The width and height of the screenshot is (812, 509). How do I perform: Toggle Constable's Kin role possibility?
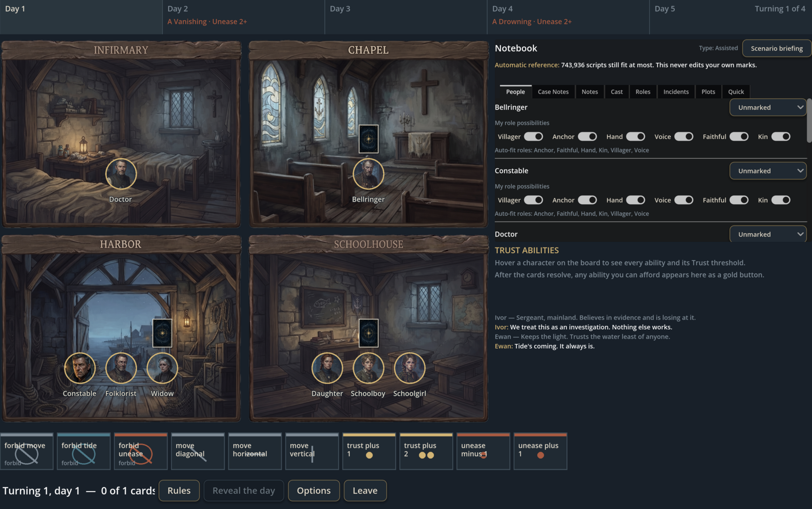[781, 200]
